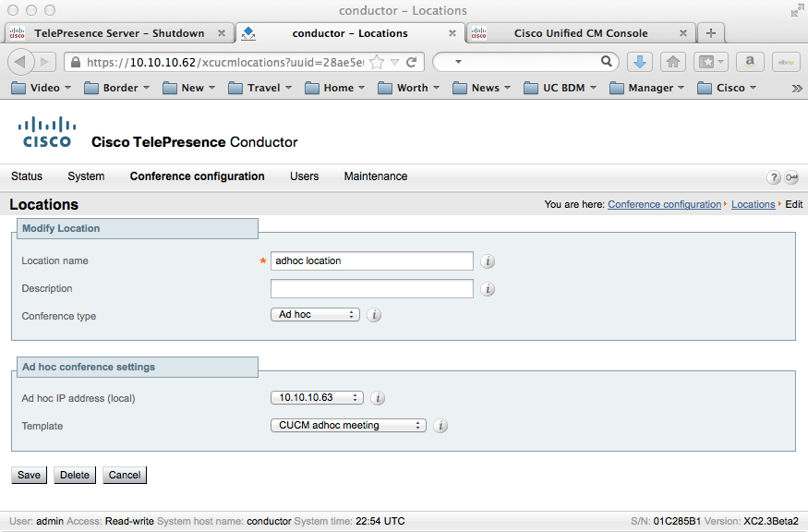Expand the UC BDM bookmarks folder
This screenshot has height=532, width=808.
click(x=560, y=88)
